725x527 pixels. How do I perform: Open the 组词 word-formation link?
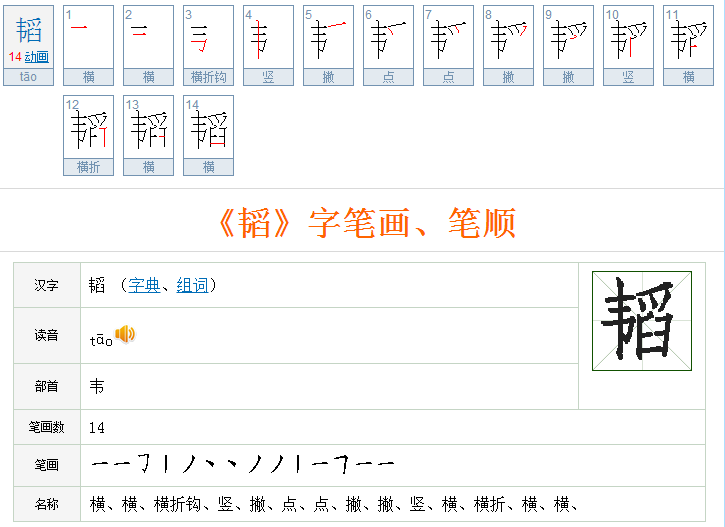click(192, 285)
